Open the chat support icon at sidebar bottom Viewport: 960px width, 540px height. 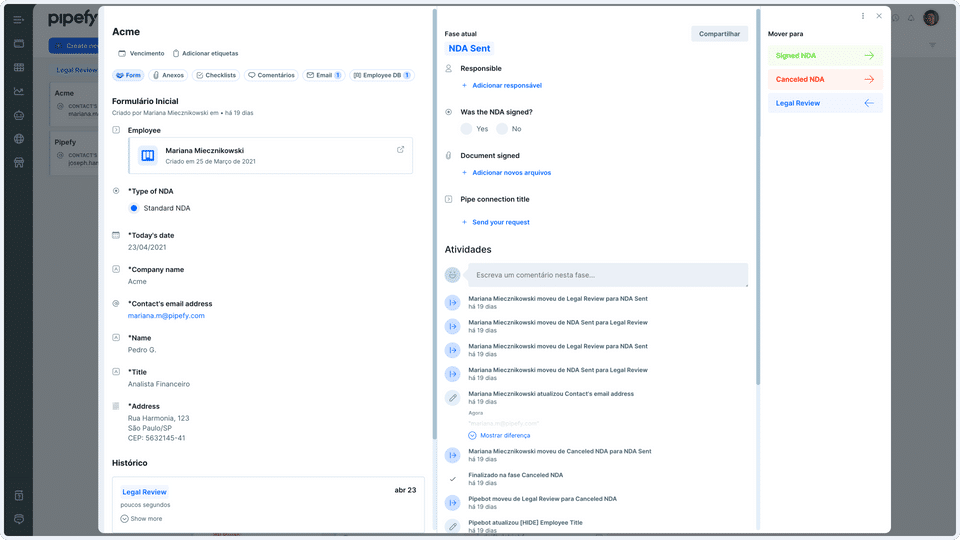[x=19, y=519]
